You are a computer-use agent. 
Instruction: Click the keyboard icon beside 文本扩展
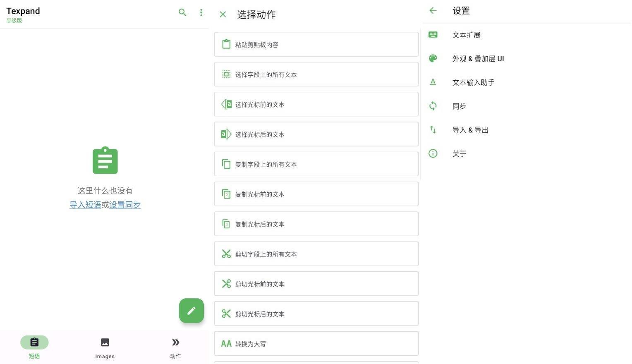(x=433, y=35)
